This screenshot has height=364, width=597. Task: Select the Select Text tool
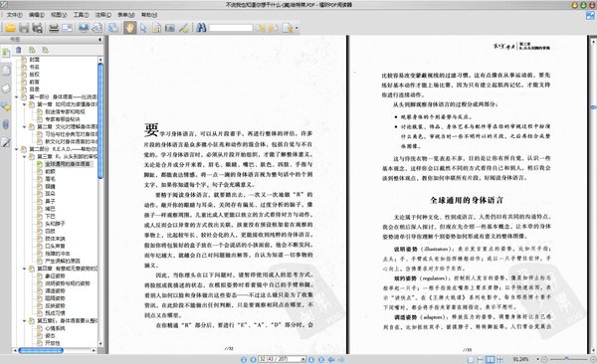point(156,28)
